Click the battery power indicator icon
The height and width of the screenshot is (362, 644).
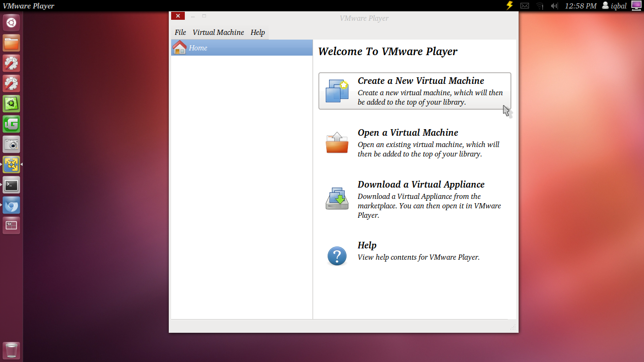click(509, 6)
